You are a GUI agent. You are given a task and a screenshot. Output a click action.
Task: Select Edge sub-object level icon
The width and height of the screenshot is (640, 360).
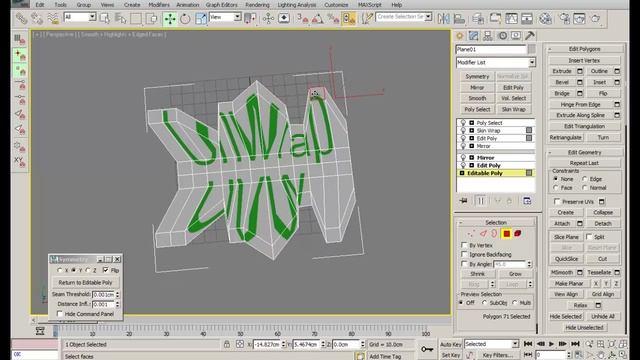coord(483,233)
